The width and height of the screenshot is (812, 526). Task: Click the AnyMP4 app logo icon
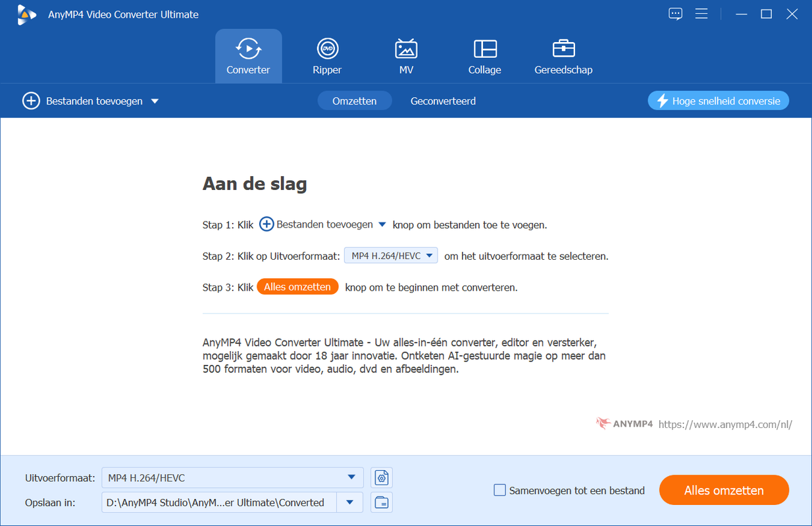tap(26, 14)
